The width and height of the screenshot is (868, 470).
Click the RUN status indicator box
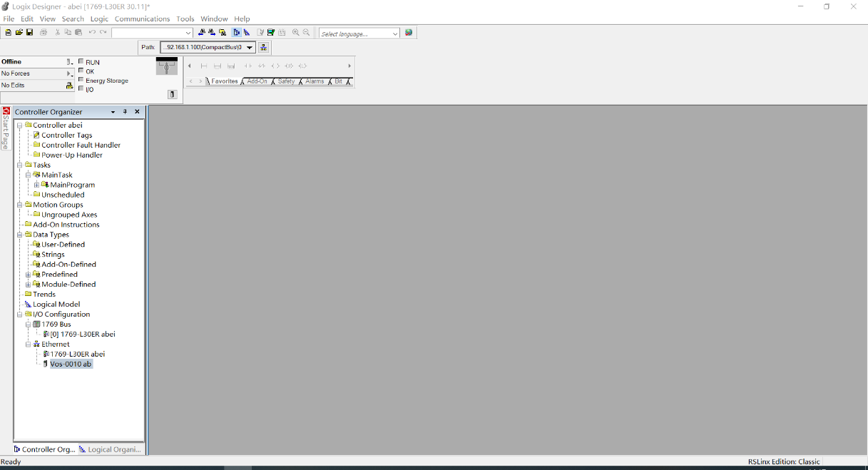(x=81, y=61)
